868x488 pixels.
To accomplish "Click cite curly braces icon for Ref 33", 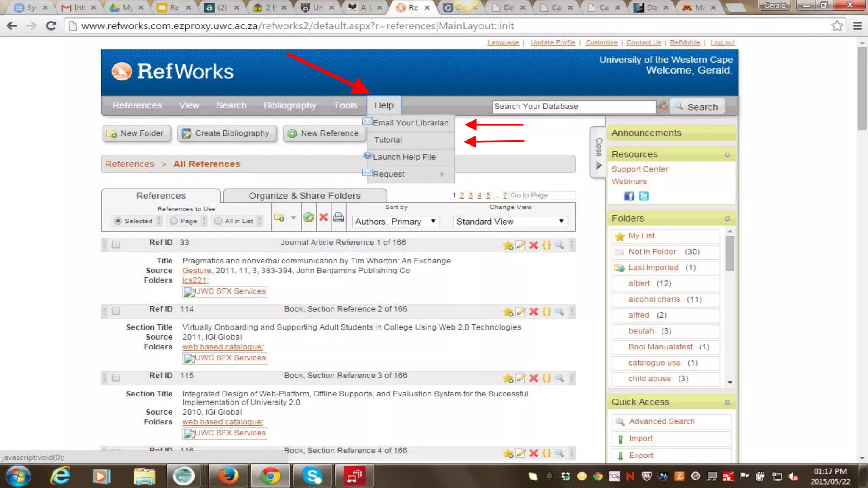I will [x=547, y=245].
